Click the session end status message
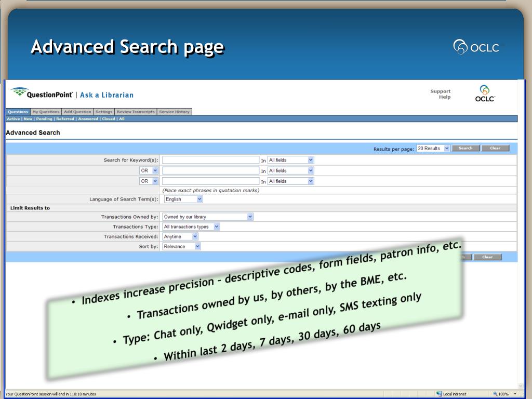 [51, 394]
